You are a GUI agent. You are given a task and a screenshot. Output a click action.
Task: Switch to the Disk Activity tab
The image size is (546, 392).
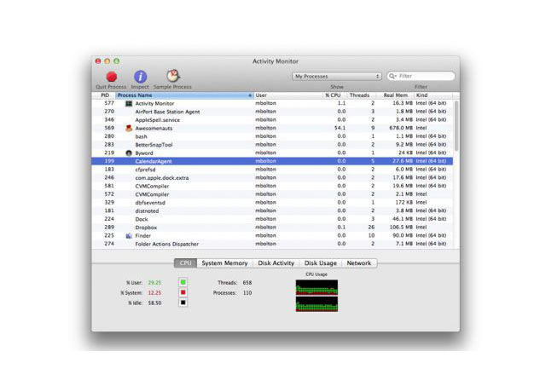click(276, 263)
